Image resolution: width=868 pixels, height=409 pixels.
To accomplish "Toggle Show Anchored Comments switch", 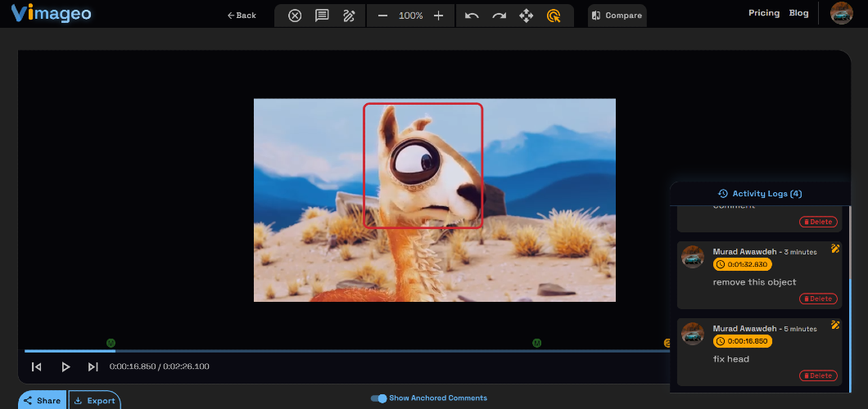I will 378,398.
